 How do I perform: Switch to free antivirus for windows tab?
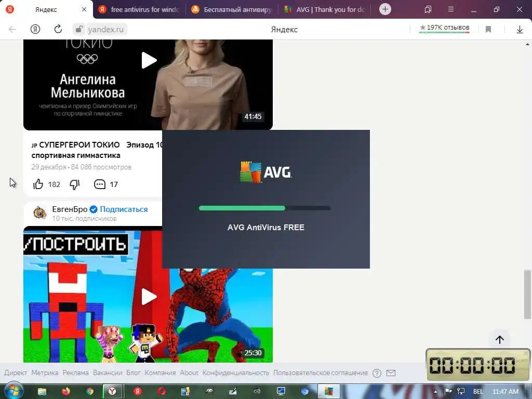(140, 9)
